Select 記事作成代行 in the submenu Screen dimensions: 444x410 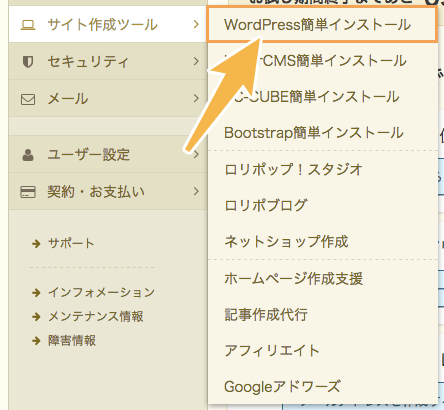coord(322,315)
